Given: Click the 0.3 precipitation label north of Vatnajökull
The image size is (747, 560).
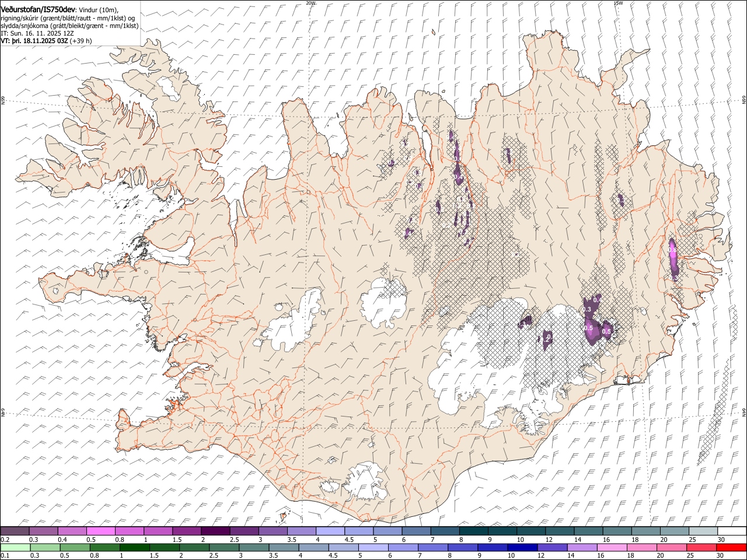Looking at the screenshot, I should (x=587, y=309).
